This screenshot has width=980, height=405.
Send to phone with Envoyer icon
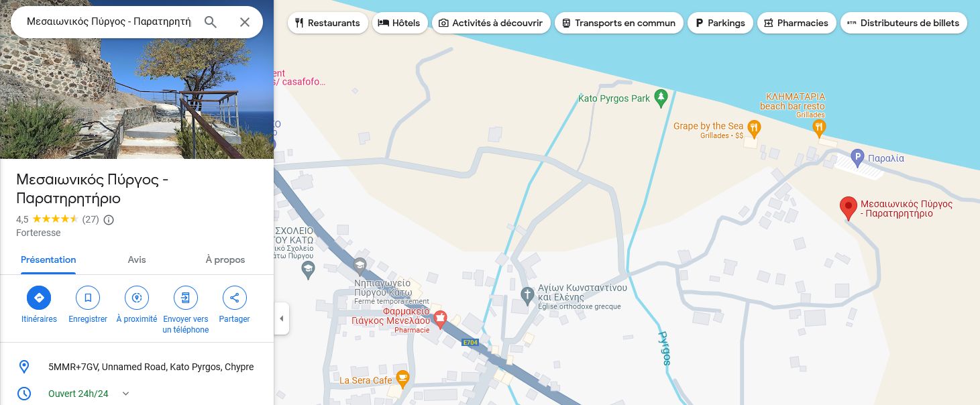(186, 298)
